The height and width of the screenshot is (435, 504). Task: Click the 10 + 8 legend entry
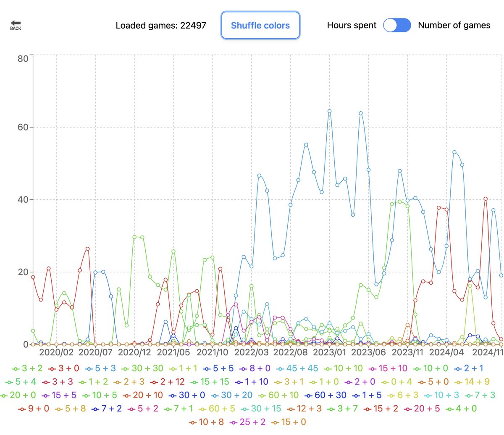pos(206,422)
